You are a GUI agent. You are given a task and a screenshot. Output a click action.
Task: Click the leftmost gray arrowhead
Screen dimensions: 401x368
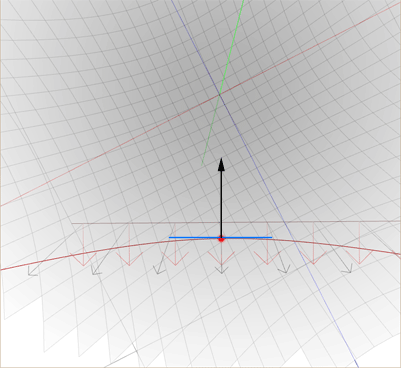pos(32,271)
